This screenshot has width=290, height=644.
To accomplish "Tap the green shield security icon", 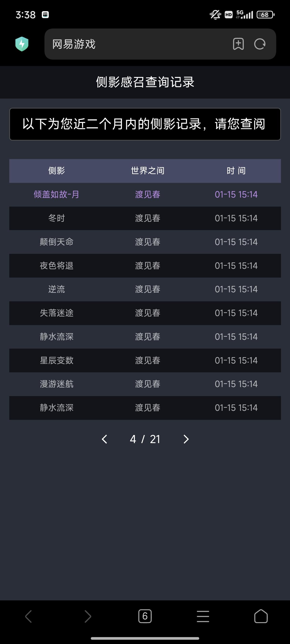I will (22, 44).
